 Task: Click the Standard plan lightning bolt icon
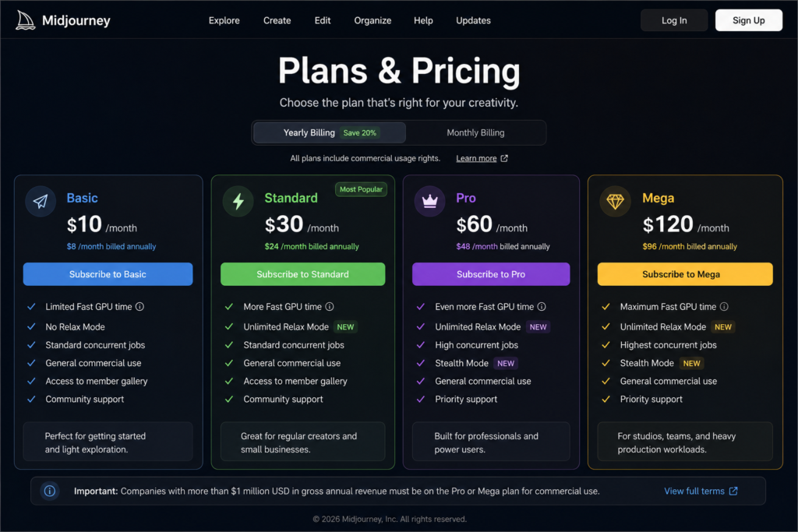pos(238,202)
